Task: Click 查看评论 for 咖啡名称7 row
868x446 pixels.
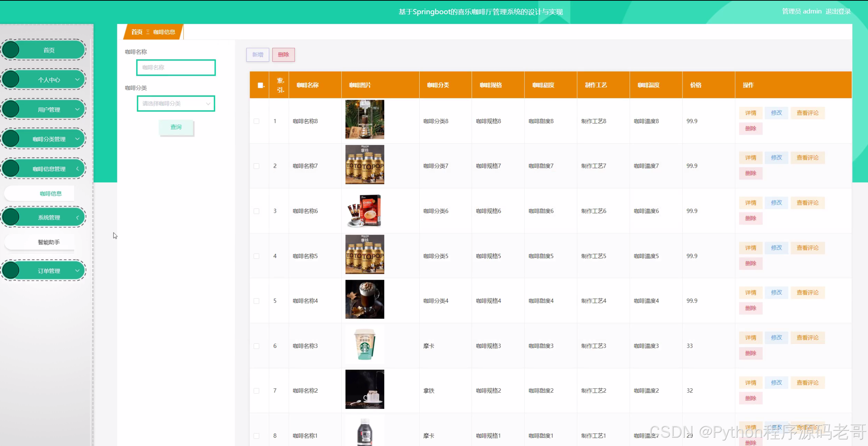Action: tap(807, 158)
